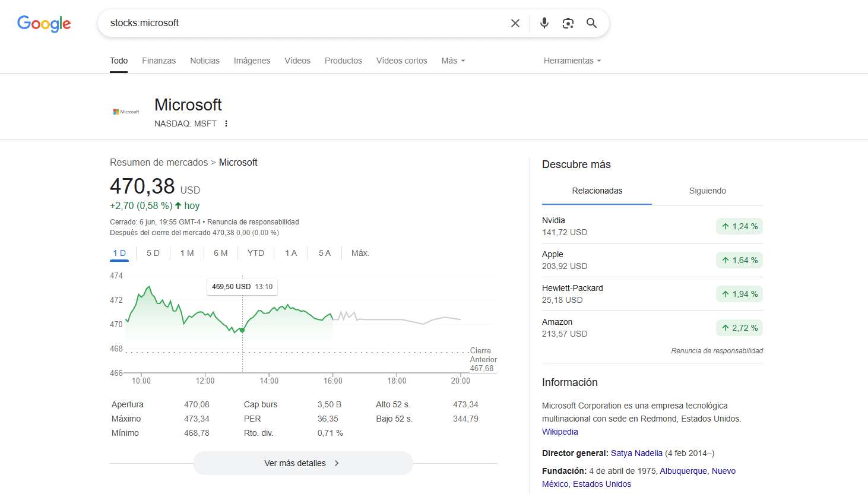Expand the Más search menu

[x=453, y=61]
